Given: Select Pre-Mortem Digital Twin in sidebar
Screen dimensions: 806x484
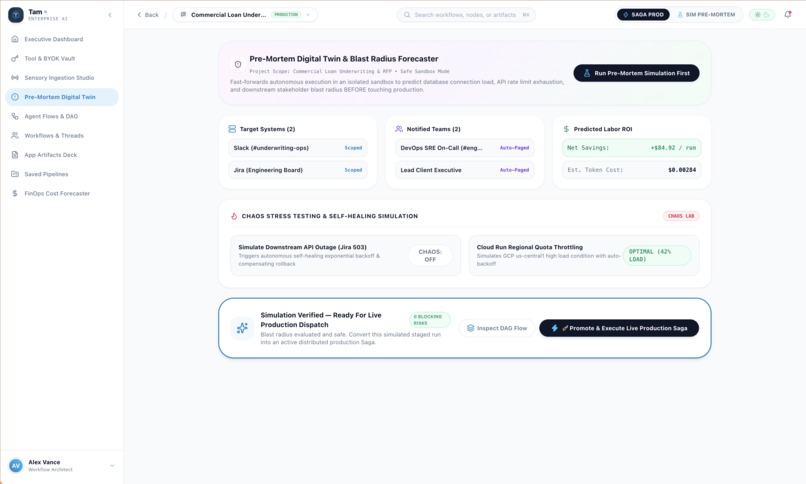Looking at the screenshot, I should [x=62, y=97].
